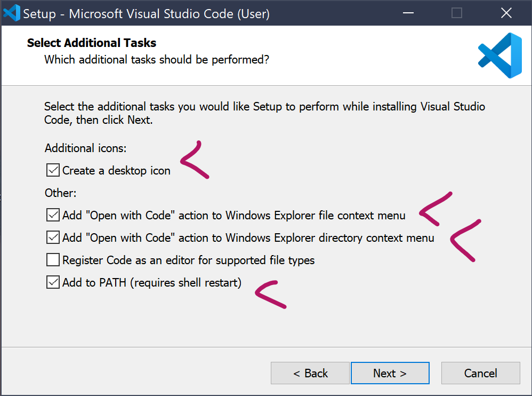The width and height of the screenshot is (532, 396).
Task: Click the VS Code icon in title bar
Action: [11, 13]
